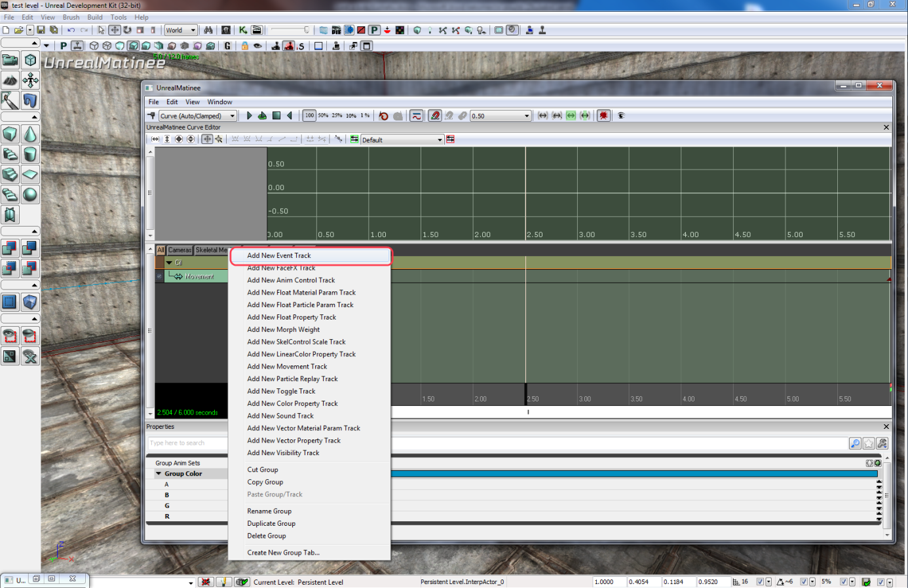Select cube brush builder in left panel

pos(10,134)
